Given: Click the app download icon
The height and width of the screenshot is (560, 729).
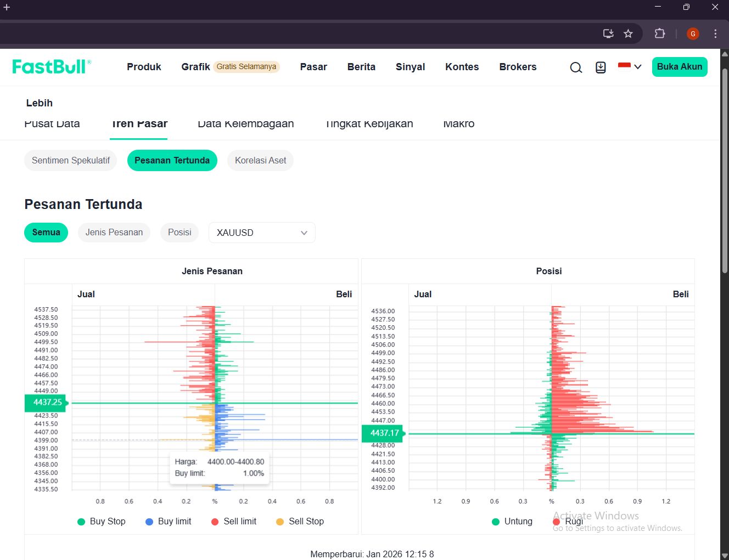Looking at the screenshot, I should [601, 67].
